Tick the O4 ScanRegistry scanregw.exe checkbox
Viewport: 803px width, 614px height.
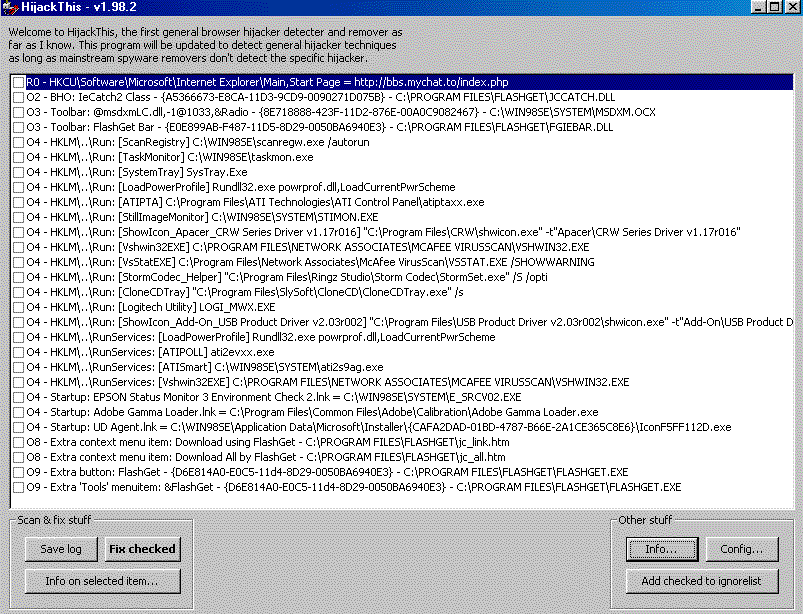click(x=18, y=142)
